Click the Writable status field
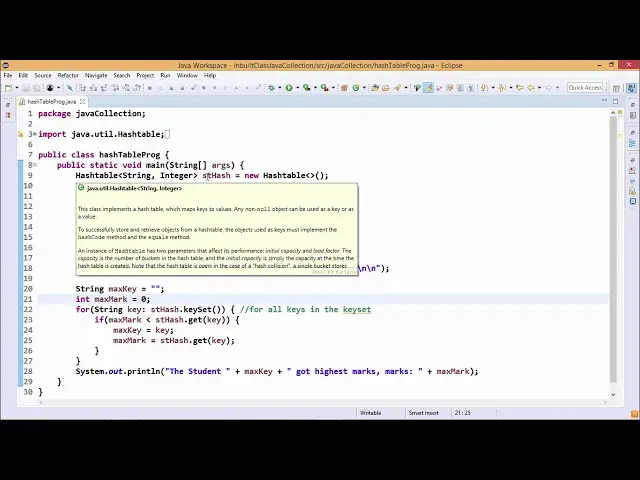The image size is (640, 480). 370,413
